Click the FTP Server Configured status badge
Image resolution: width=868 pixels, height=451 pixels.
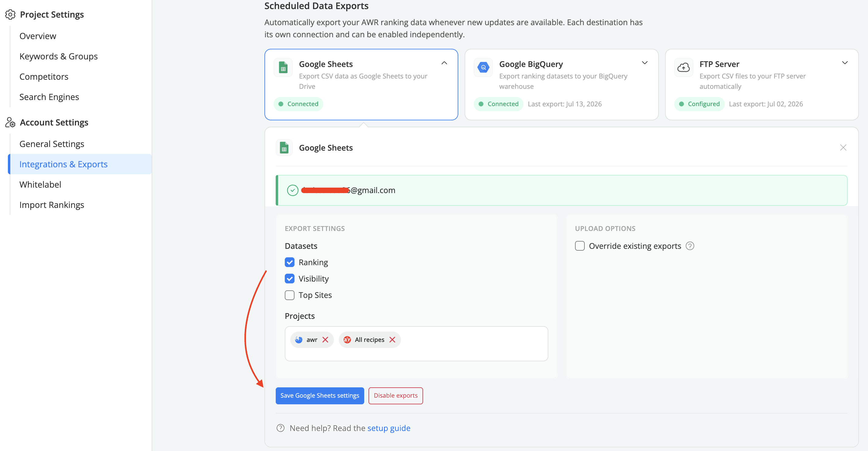point(699,104)
